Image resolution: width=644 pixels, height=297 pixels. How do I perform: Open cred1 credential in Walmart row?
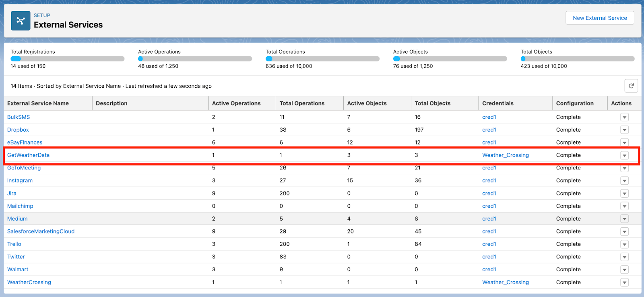click(489, 269)
